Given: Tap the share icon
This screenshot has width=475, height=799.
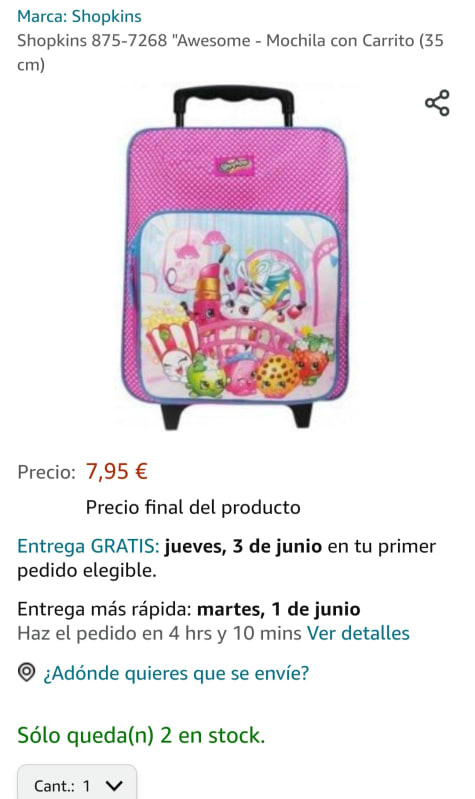Looking at the screenshot, I should pos(437,103).
